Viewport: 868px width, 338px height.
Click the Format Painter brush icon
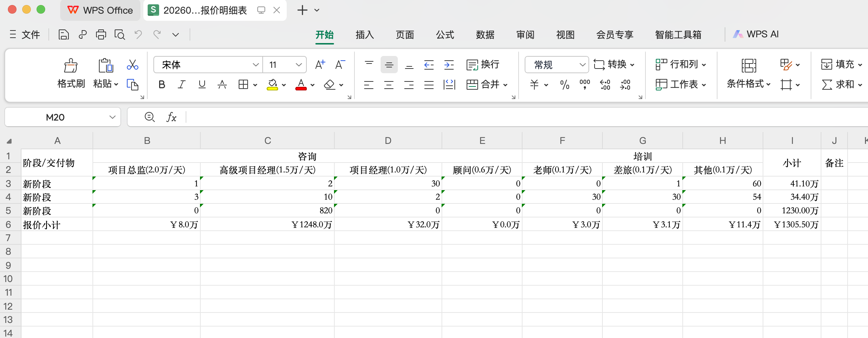[x=71, y=66]
